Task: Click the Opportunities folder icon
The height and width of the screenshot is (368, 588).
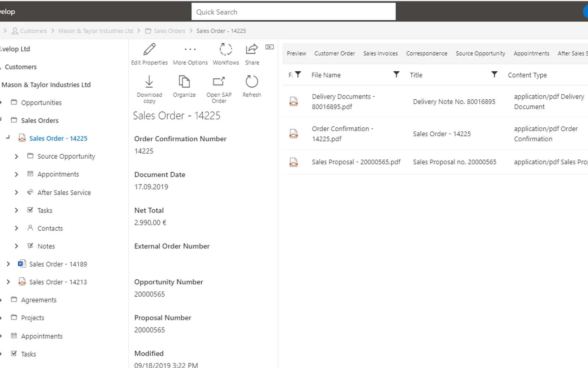Action: [x=14, y=102]
